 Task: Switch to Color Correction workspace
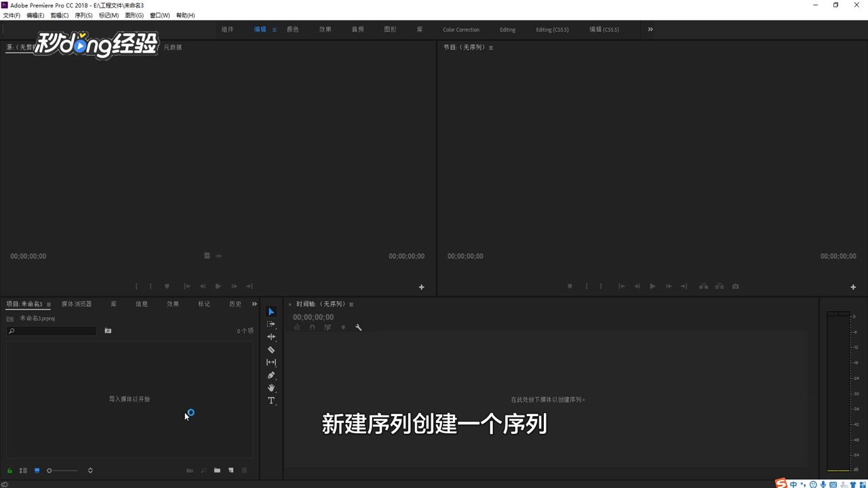coord(461,30)
